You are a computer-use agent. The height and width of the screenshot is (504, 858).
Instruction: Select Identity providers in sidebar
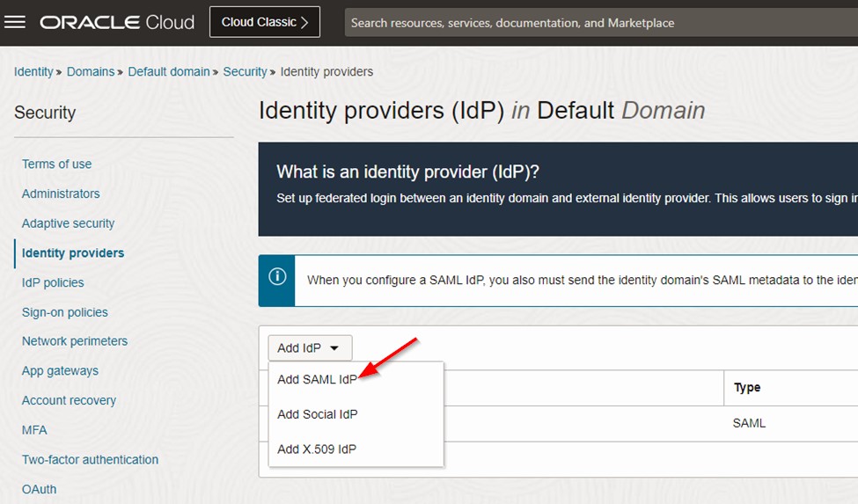(73, 253)
